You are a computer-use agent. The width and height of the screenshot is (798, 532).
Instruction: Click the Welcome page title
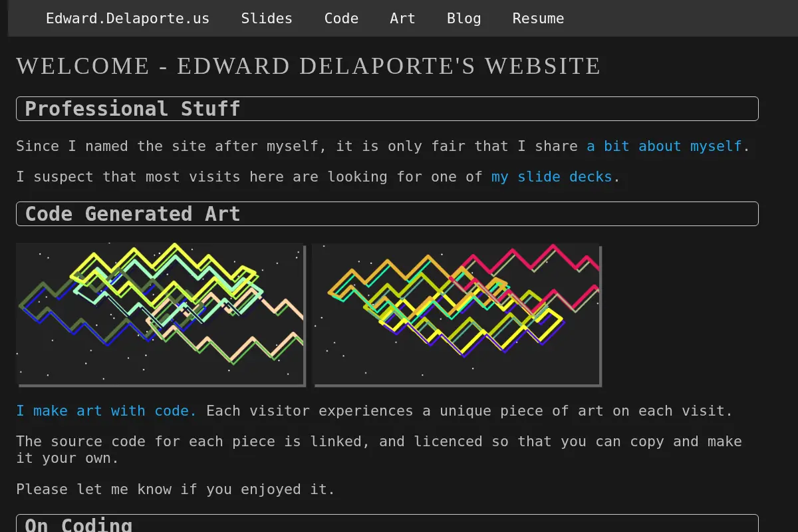(x=308, y=66)
